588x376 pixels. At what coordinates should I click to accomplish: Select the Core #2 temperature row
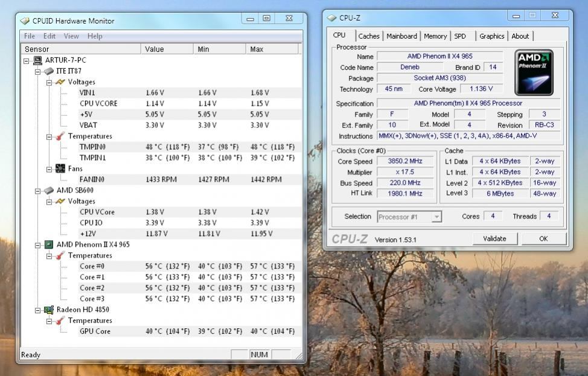(x=190, y=288)
